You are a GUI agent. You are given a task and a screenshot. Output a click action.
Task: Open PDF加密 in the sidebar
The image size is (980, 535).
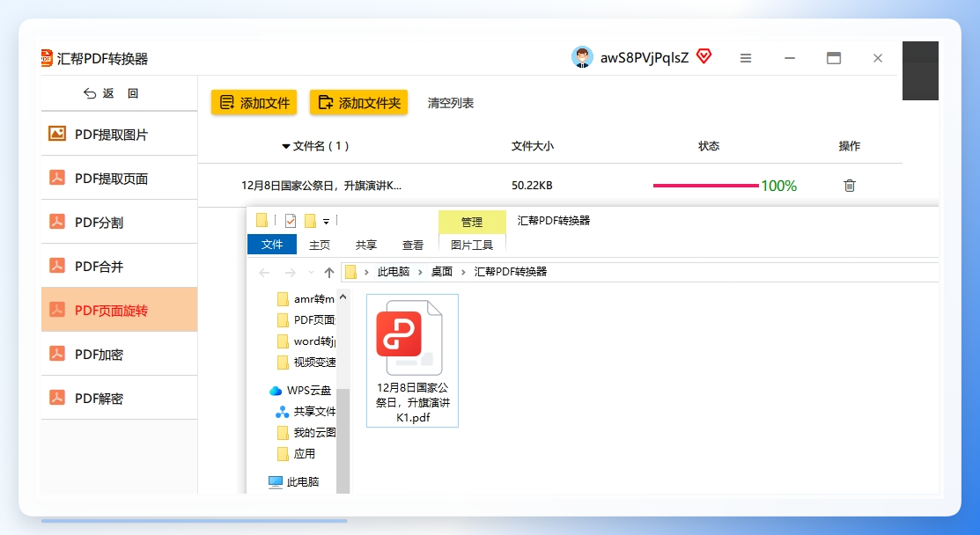[120, 354]
